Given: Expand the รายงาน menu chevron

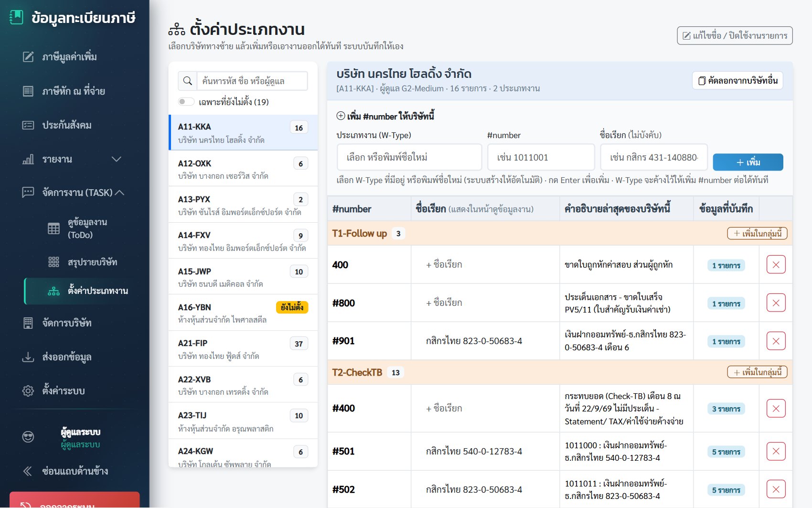Looking at the screenshot, I should click(x=116, y=159).
